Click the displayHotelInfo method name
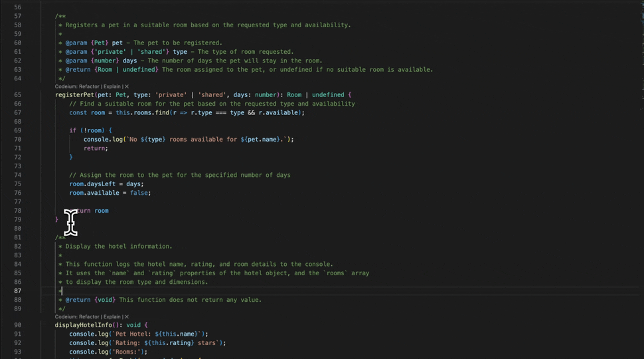The image size is (644, 359). (x=84, y=325)
